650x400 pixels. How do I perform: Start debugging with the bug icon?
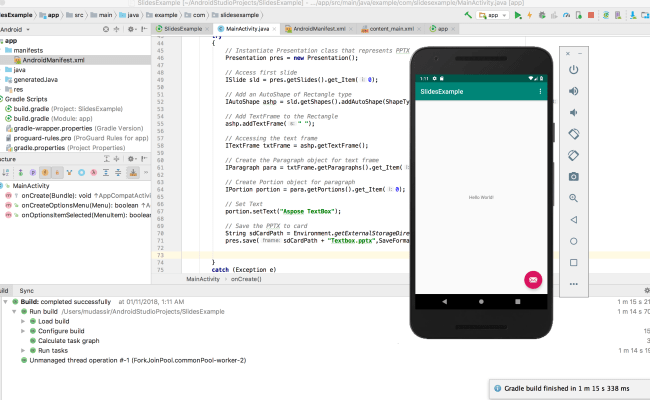(542, 15)
